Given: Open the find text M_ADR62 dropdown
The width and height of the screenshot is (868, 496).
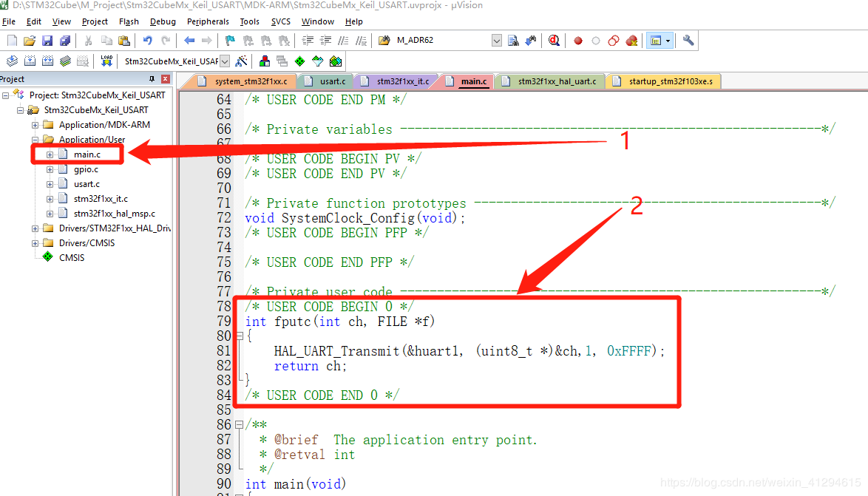Looking at the screenshot, I should tap(497, 41).
